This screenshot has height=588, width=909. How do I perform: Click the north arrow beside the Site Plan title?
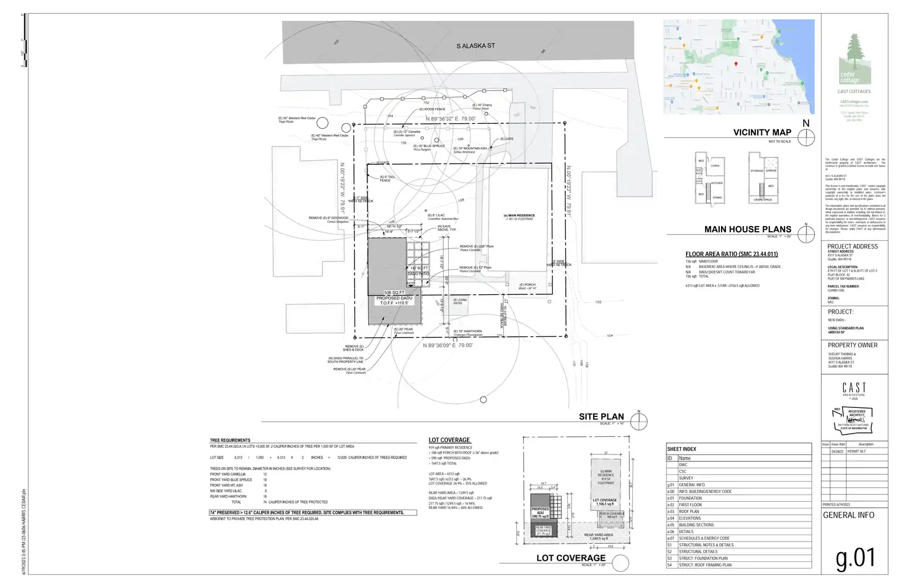(639, 421)
